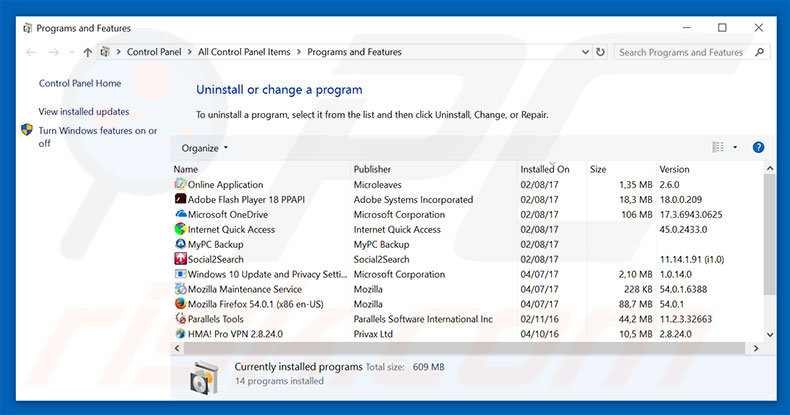Click the Internet Quick Access icon

coord(180,229)
